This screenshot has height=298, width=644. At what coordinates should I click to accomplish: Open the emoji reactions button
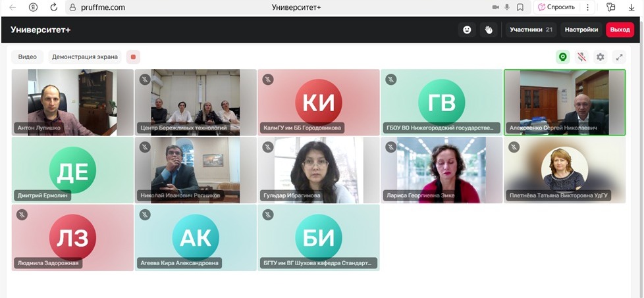click(467, 30)
